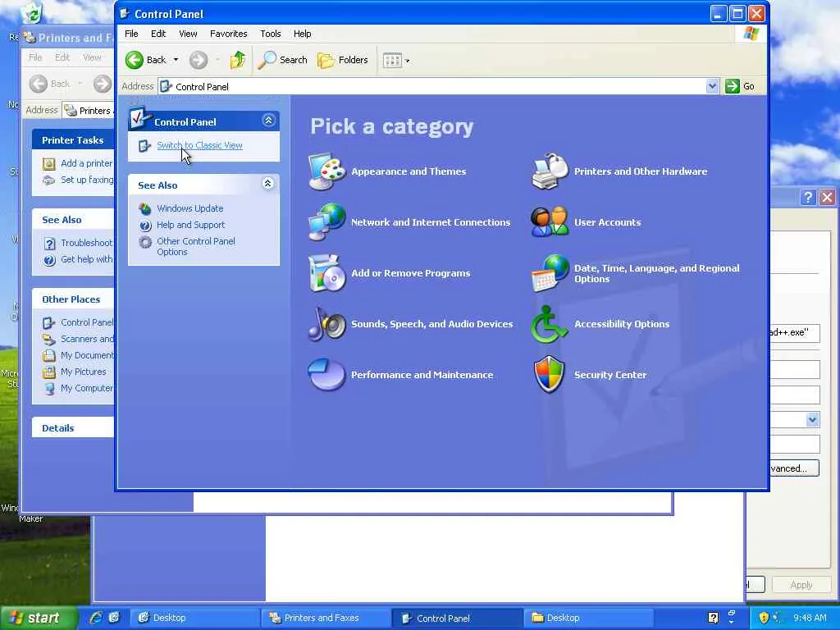Screen dimensions: 840x630
Task: Expand the Address bar dropdown
Action: pyautogui.click(x=712, y=86)
